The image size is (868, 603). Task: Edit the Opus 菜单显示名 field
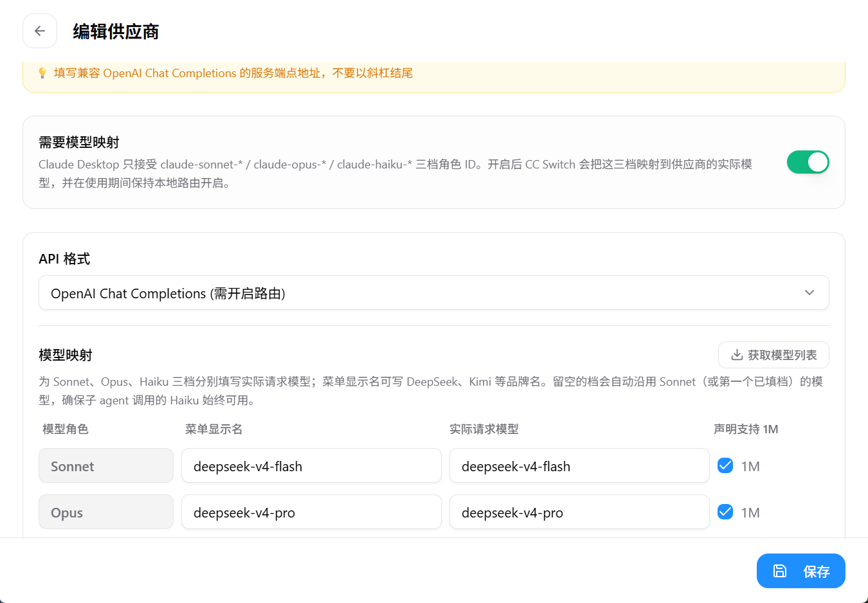(x=311, y=512)
